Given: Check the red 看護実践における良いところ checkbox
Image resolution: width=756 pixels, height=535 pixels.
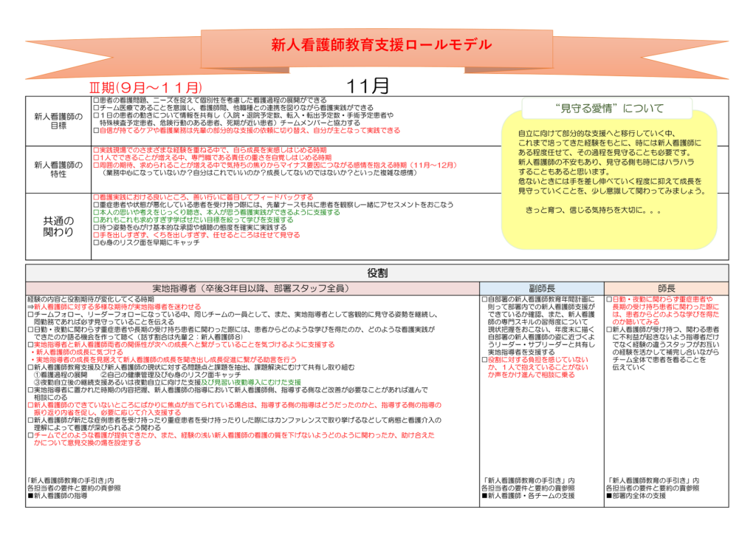Looking at the screenshot, I should (x=96, y=197).
